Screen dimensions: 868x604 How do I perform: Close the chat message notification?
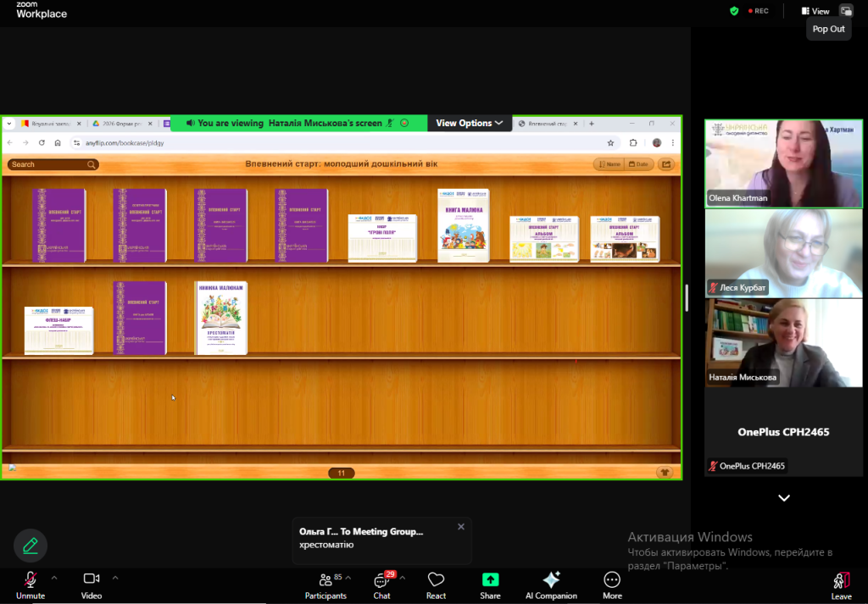461,527
